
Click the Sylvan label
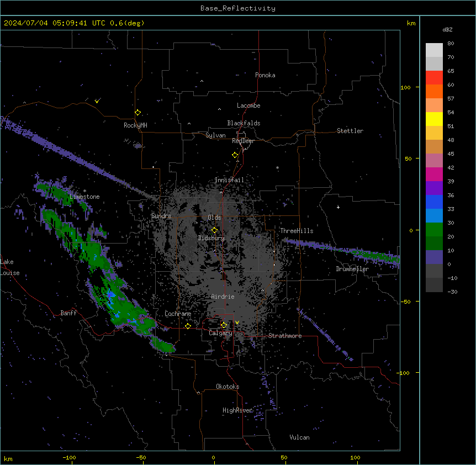215,135
